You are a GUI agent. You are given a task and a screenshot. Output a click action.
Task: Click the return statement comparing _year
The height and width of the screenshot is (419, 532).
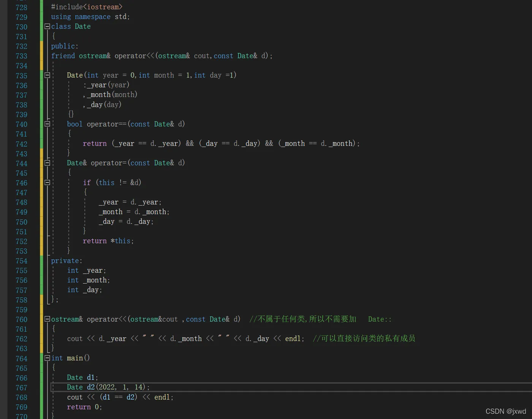[x=221, y=144]
